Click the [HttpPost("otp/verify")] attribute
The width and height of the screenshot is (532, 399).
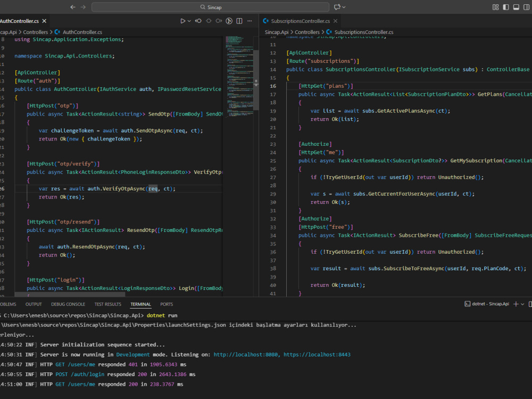click(63, 164)
